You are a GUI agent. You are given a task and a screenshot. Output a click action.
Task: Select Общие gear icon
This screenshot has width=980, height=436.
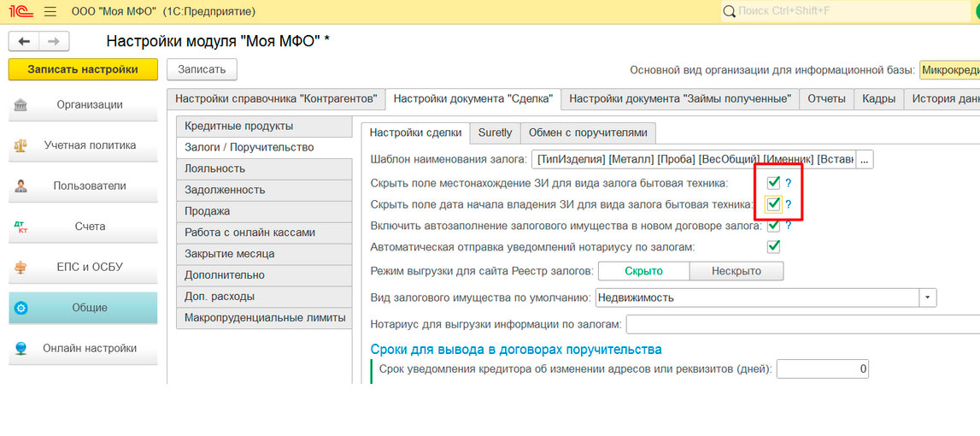click(20, 309)
